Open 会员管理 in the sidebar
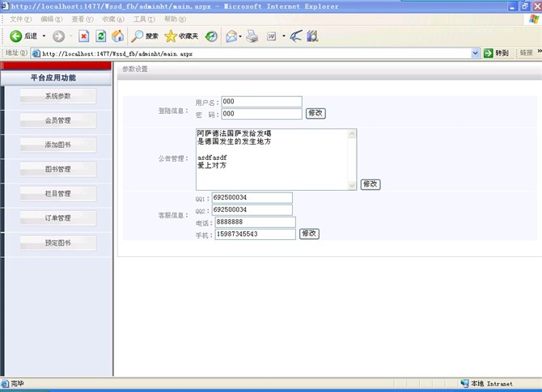This screenshot has height=392, width=542. point(57,120)
